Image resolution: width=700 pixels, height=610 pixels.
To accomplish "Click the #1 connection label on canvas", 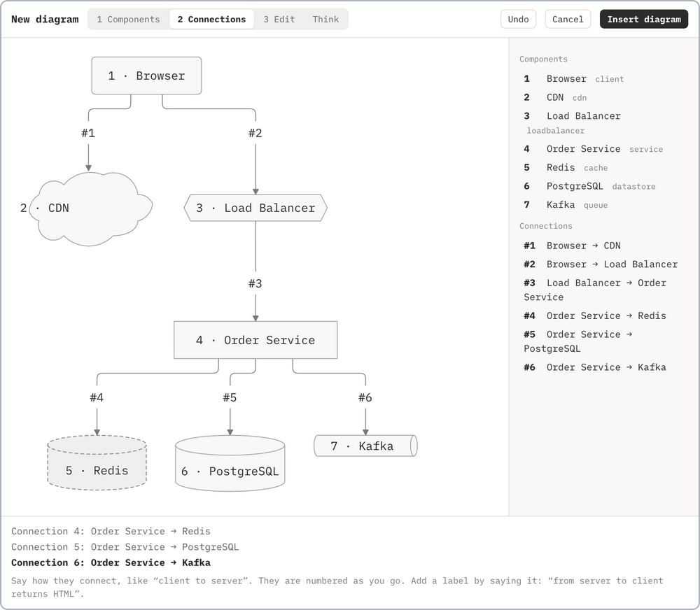I will click(x=88, y=133).
